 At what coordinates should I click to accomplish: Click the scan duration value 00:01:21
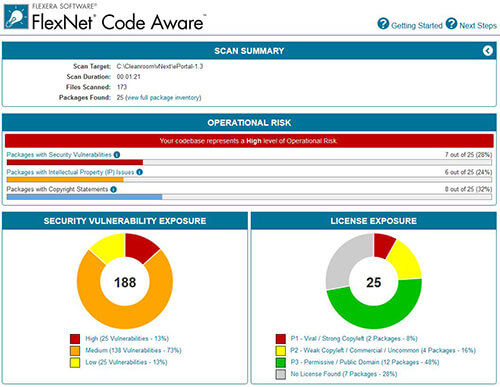129,77
